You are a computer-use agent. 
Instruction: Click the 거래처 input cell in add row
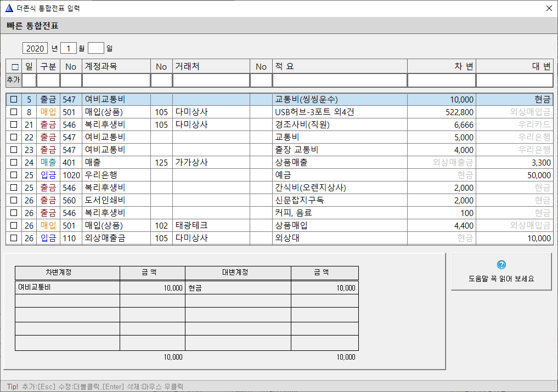[x=211, y=80]
